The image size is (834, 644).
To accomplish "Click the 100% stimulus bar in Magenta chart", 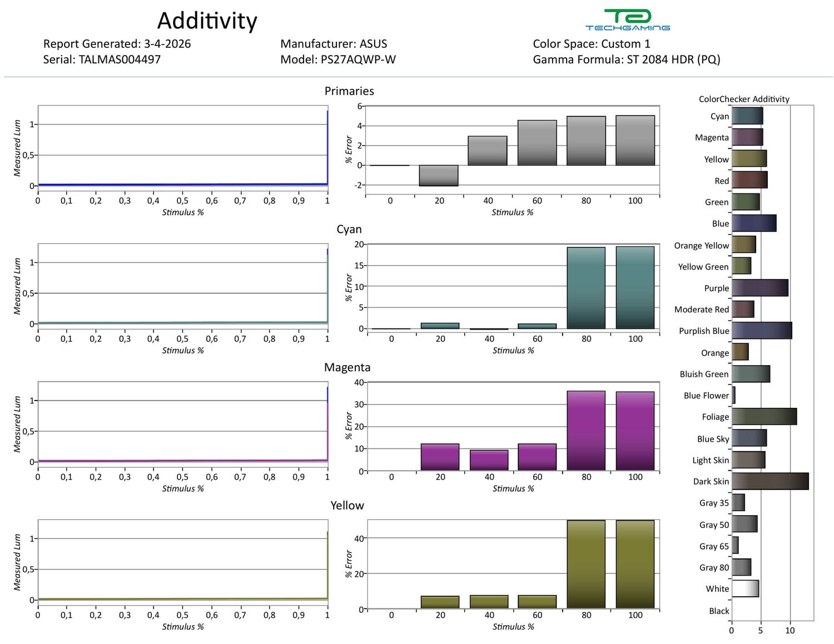I will coord(635,431).
